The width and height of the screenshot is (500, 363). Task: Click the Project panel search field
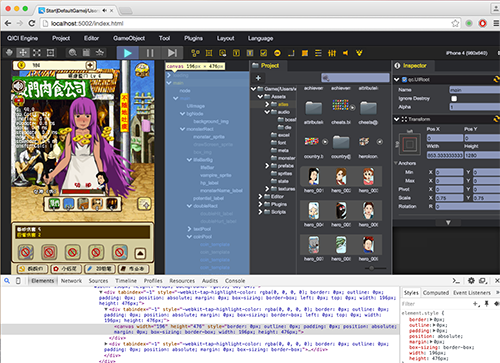(x=355, y=78)
